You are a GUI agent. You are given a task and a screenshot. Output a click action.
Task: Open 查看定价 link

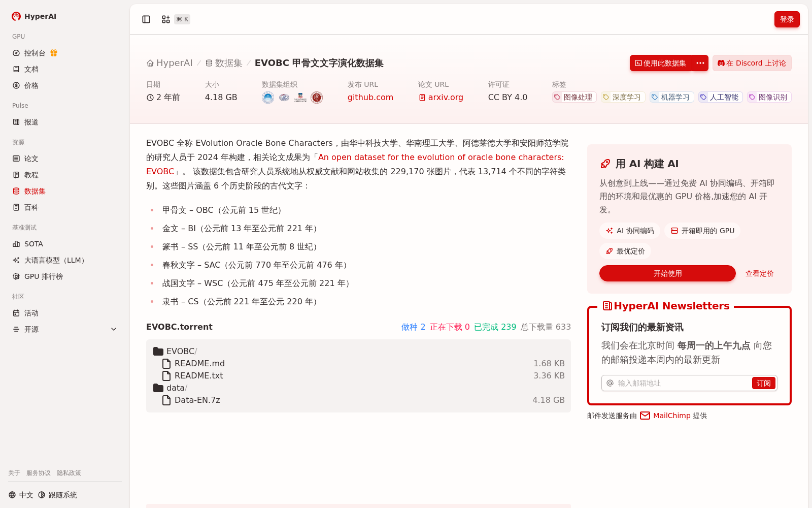click(x=759, y=273)
